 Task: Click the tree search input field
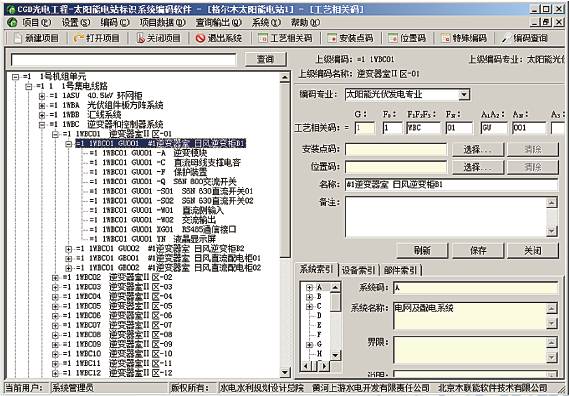pos(123,60)
